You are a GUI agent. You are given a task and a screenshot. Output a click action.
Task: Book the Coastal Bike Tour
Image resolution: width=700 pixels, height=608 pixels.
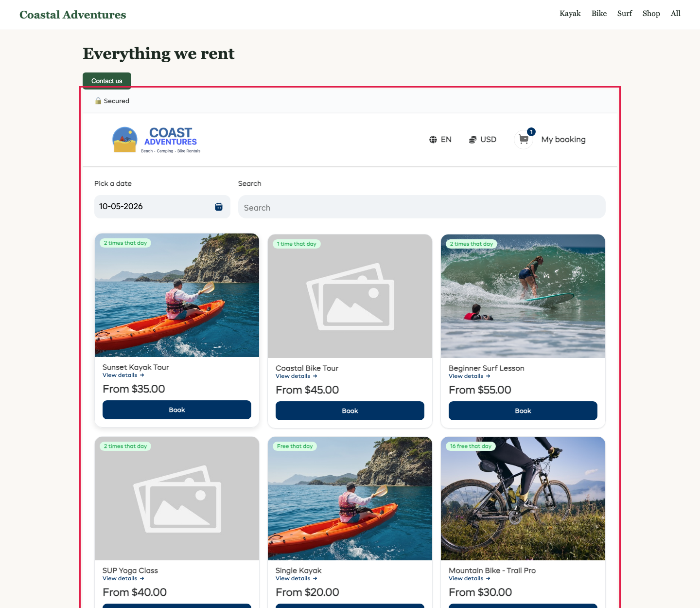coord(350,411)
